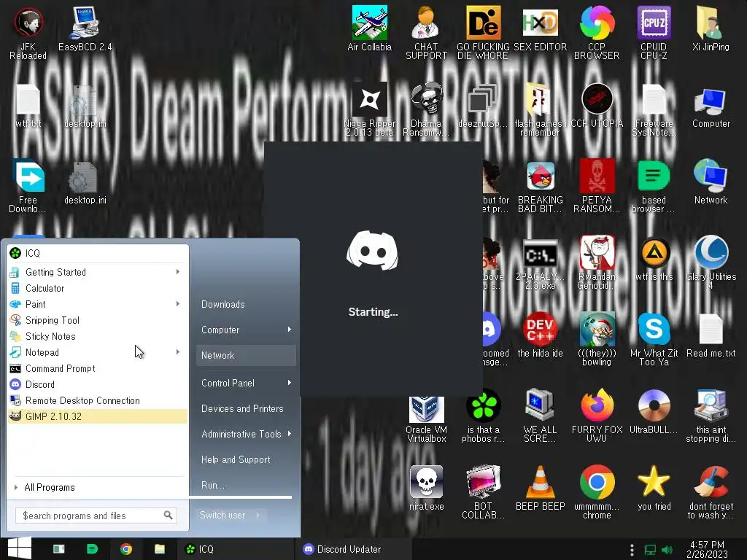The height and width of the screenshot is (560, 747).
Task: Open the WE ALL SCRE computer icon
Action: (x=541, y=415)
